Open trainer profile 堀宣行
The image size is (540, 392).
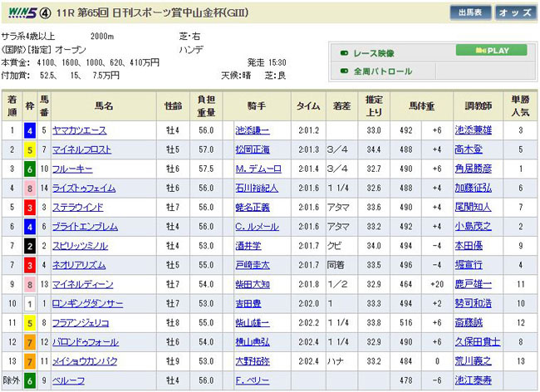(469, 265)
